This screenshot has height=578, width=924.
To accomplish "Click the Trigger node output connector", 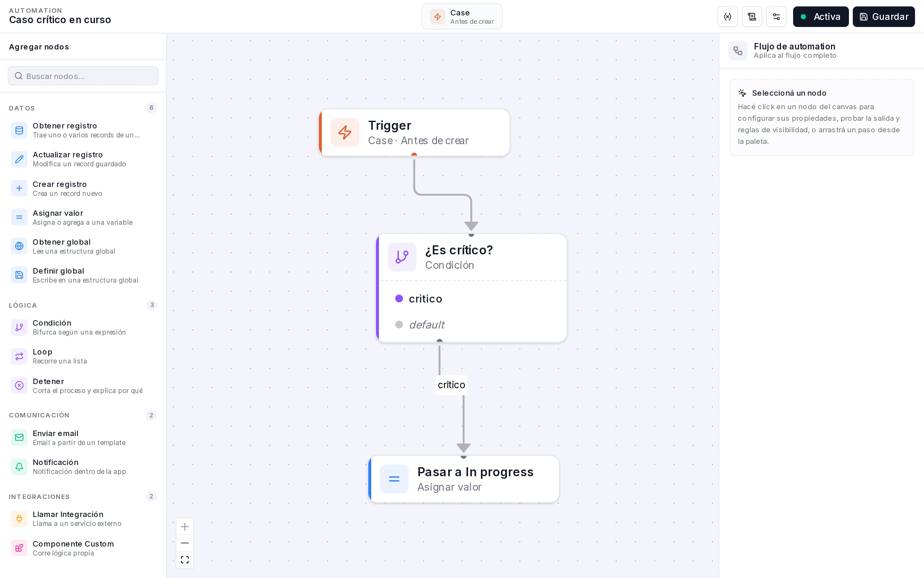I will 414,155.
